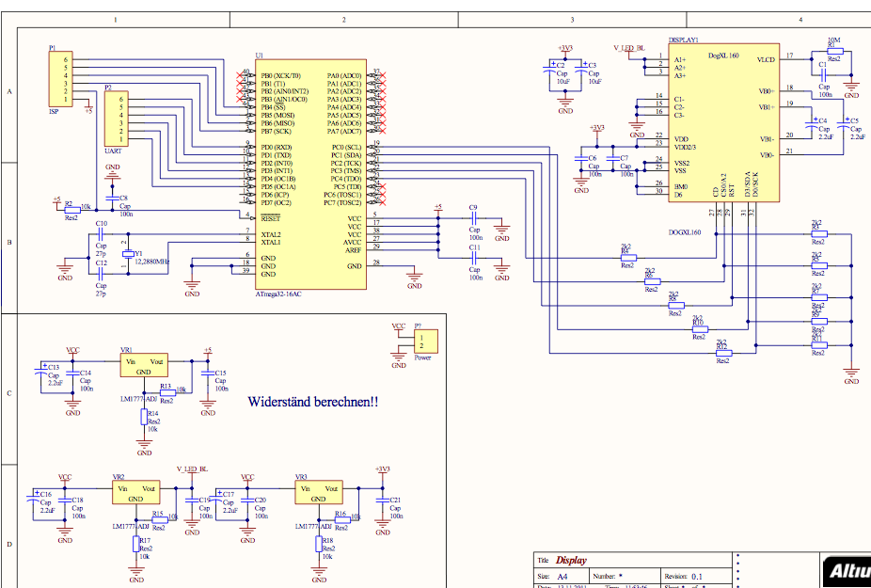The height and width of the screenshot is (588, 871).
Task: Pick the P2 UART connector block
Action: click(x=116, y=118)
